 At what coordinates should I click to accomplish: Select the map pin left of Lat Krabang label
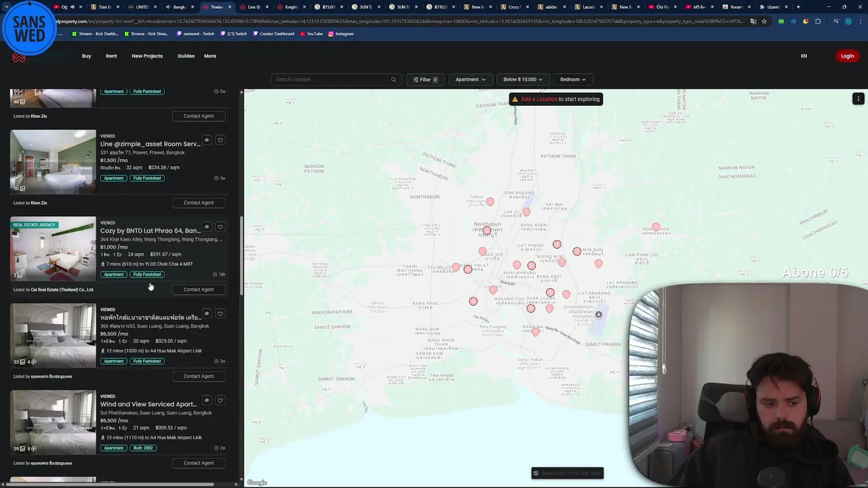pos(566,295)
